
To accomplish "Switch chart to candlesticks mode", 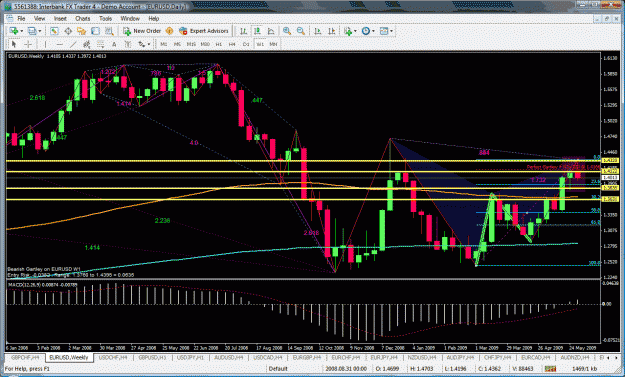I will pos(257,31).
